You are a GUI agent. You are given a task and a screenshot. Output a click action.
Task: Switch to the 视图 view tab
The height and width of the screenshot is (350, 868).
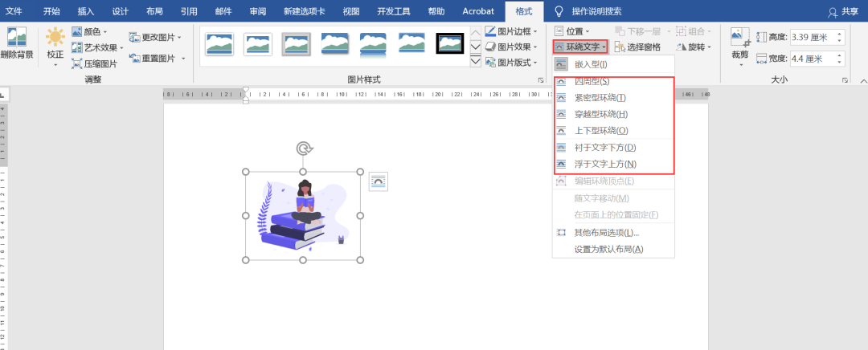pos(351,11)
